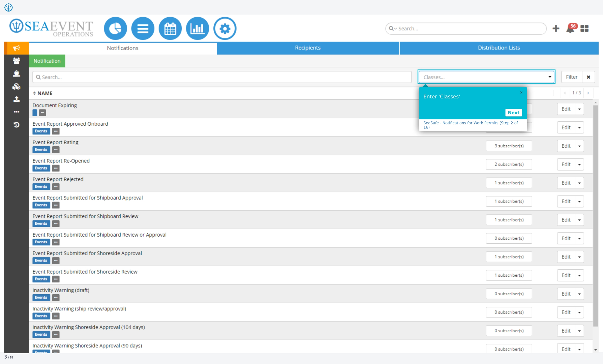Expand Edit dropdown for Event Report Rejected
The height and width of the screenshot is (364, 603).
pyautogui.click(x=579, y=183)
